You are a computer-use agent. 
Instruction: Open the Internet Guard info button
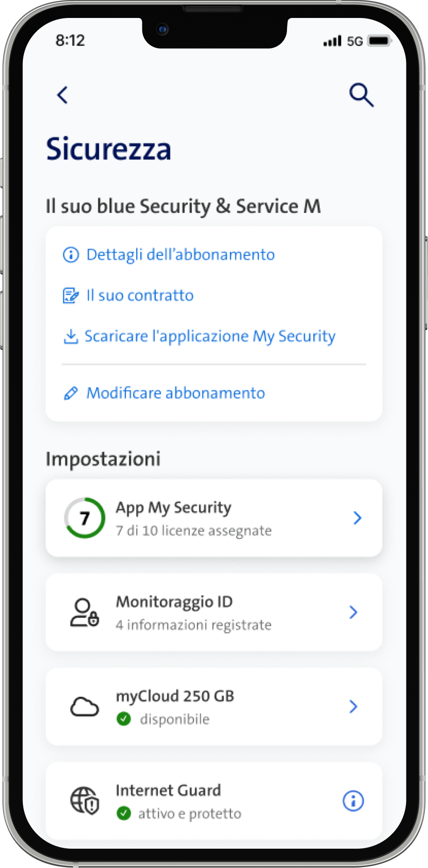click(353, 801)
